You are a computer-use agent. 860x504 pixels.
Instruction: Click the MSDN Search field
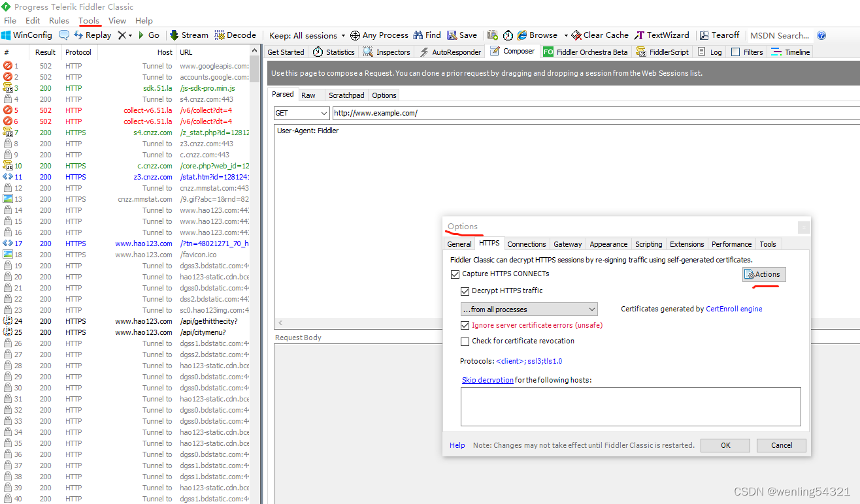click(x=779, y=35)
